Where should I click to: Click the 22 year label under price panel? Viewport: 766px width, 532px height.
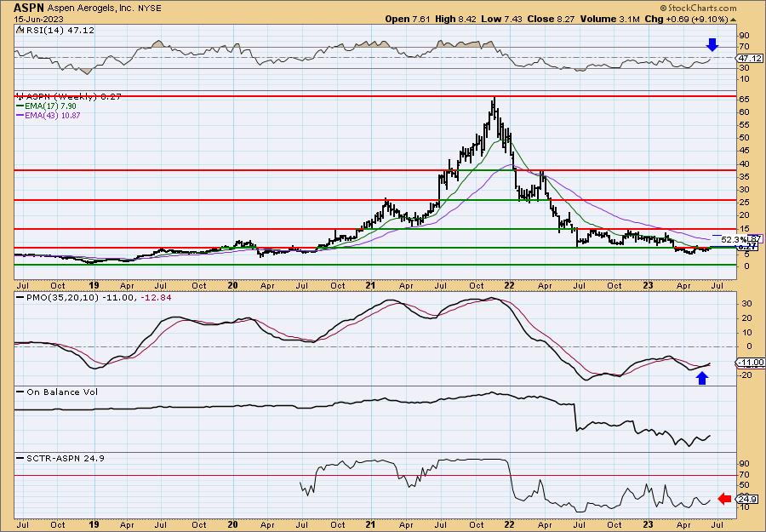[x=510, y=285]
